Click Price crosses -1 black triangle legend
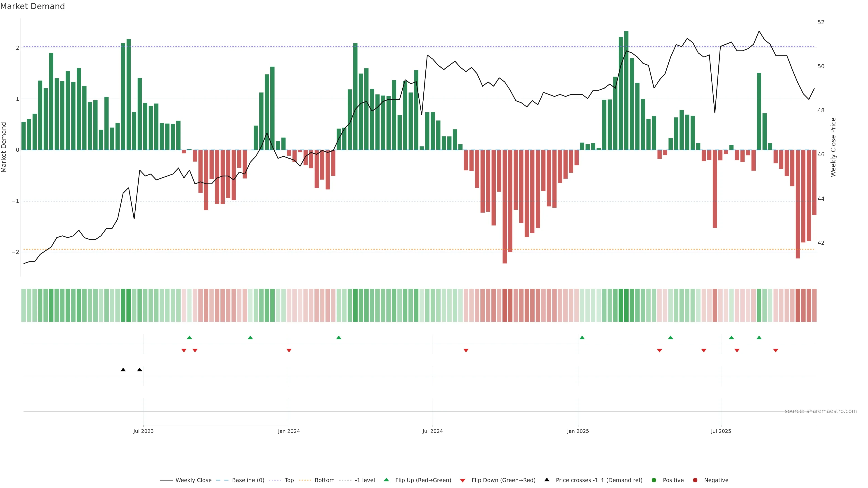Viewport: 868px width, 488px height. click(x=547, y=480)
